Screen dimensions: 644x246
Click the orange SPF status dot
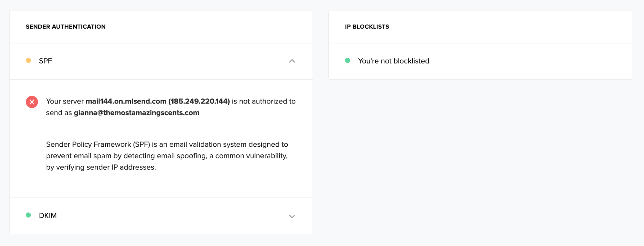[x=28, y=60]
